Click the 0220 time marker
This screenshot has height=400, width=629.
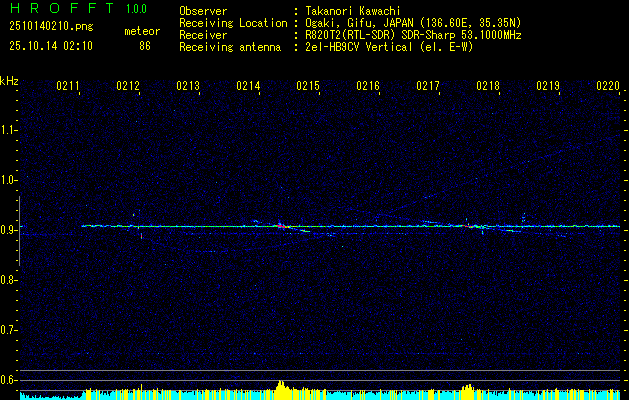(x=608, y=85)
